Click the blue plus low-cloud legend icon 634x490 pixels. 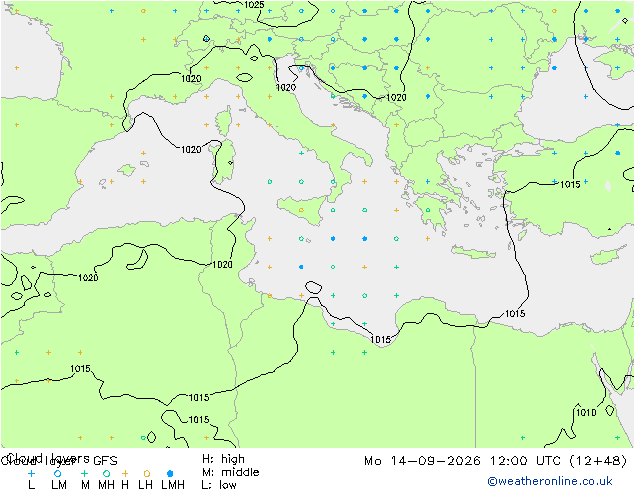pyautogui.click(x=32, y=473)
